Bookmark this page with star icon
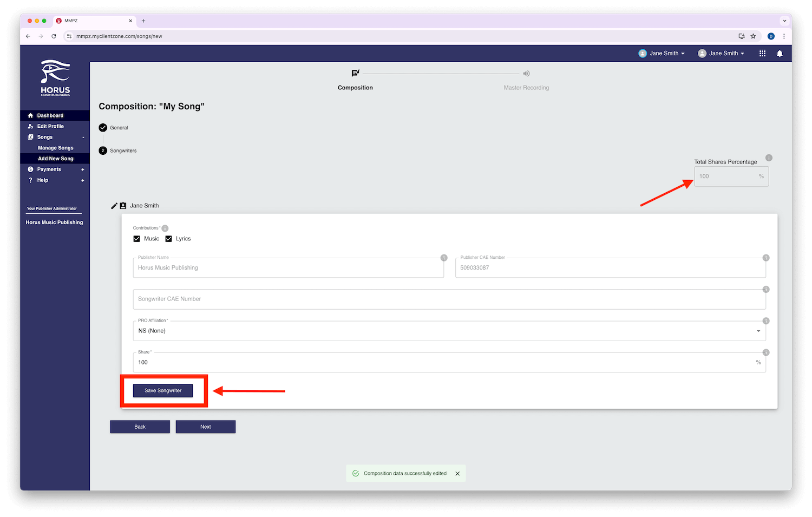This screenshot has width=812, height=517. [753, 36]
